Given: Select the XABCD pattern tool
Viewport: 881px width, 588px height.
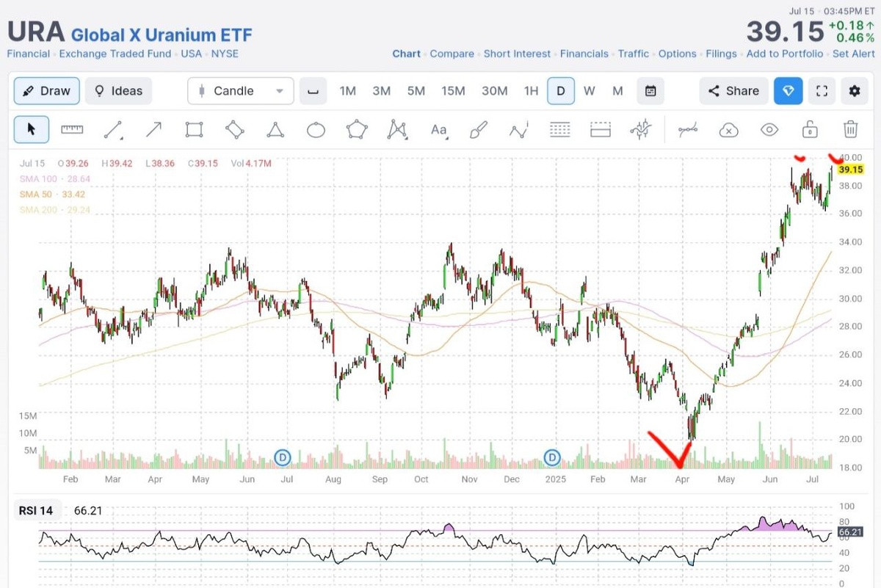Looking at the screenshot, I should coord(397,130).
